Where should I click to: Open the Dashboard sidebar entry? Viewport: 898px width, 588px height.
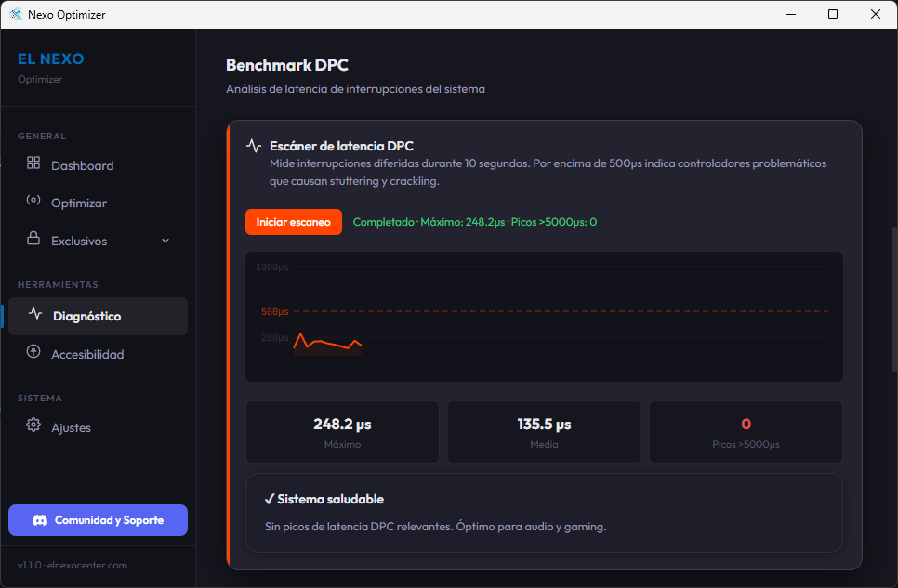(x=82, y=165)
